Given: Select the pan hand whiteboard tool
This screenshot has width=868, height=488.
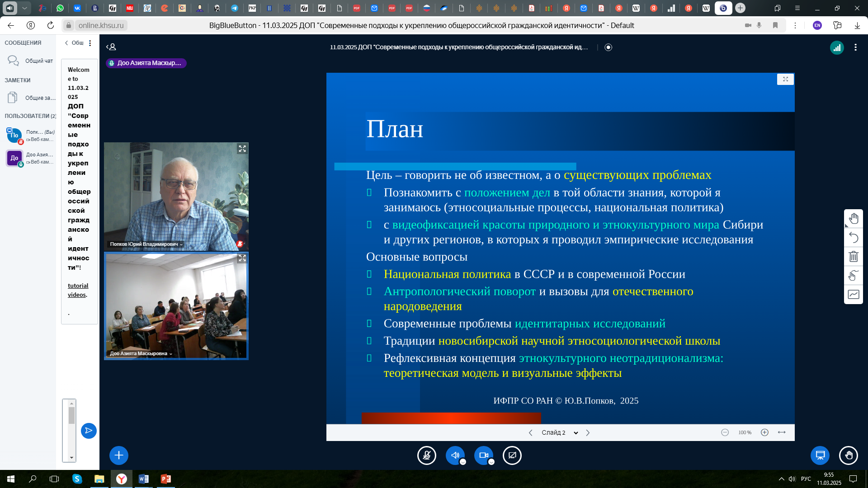Looking at the screenshot, I should (x=854, y=219).
